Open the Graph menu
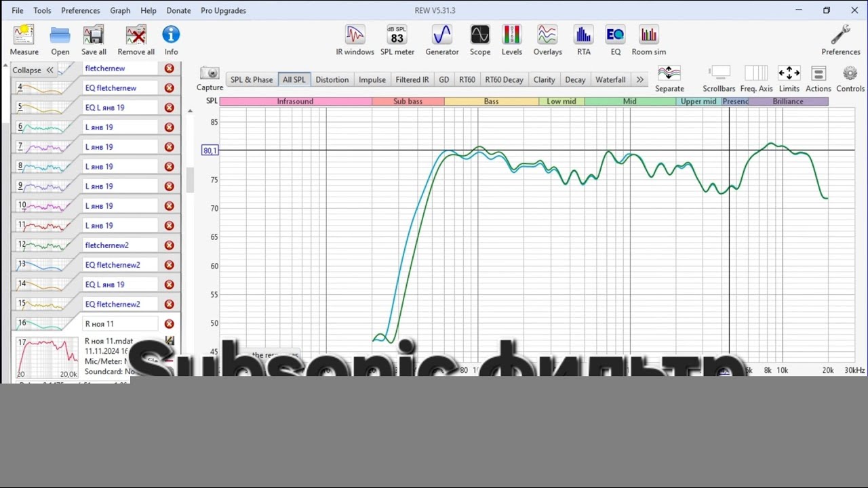Viewport: 868px width, 488px height. coord(120,10)
